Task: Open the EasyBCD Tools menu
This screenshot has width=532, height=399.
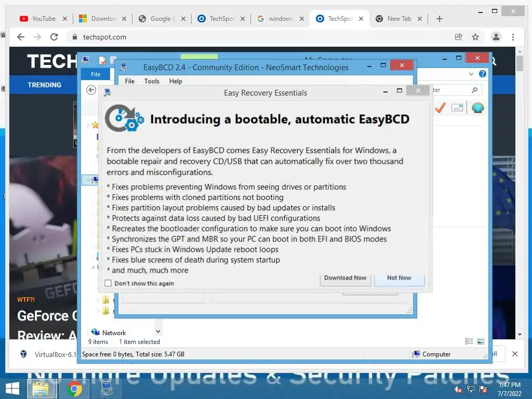Action: [152, 81]
